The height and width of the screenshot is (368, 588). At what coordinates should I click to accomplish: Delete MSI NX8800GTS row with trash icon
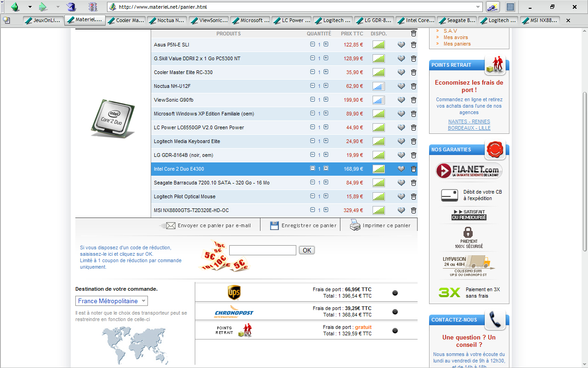[413, 210]
